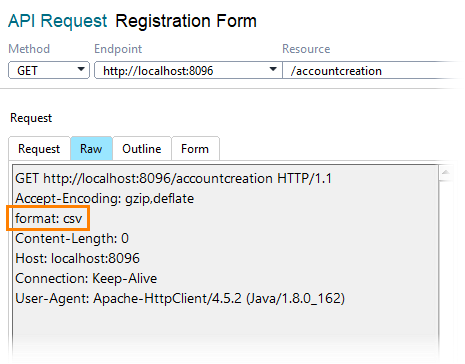Open the Method dropdown showing GET
The image size is (465, 364).
tap(49, 70)
